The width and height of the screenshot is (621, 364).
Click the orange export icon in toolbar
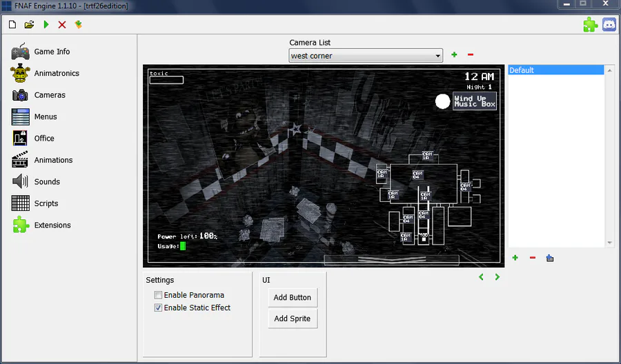point(79,25)
